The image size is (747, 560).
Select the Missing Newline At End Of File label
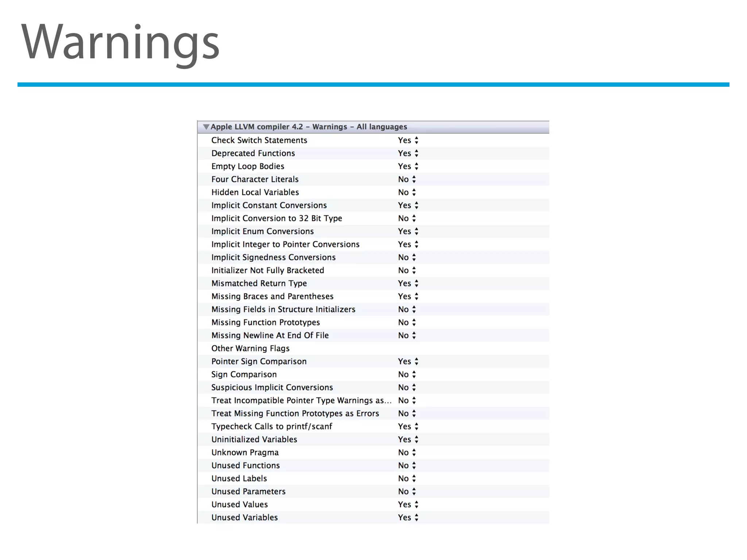[270, 335]
